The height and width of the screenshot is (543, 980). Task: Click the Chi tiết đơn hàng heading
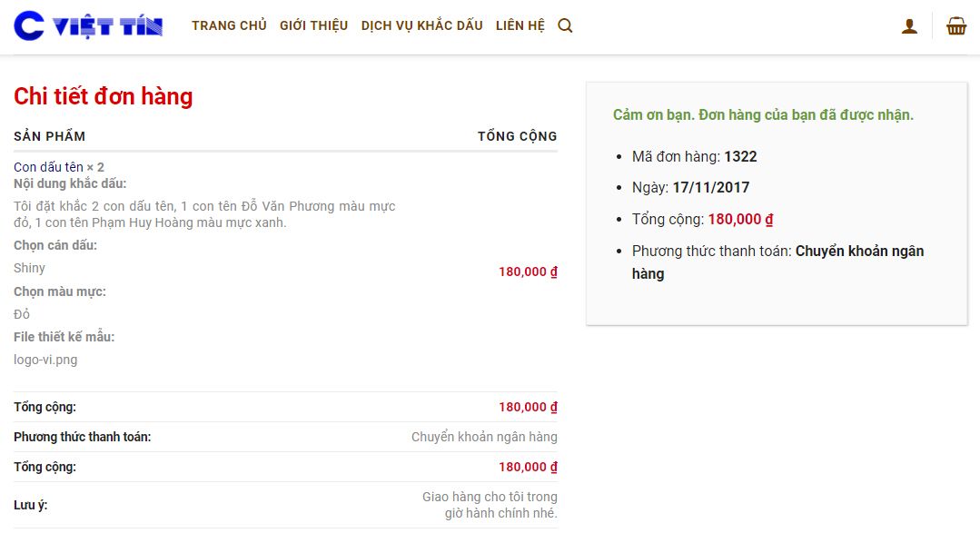point(104,96)
